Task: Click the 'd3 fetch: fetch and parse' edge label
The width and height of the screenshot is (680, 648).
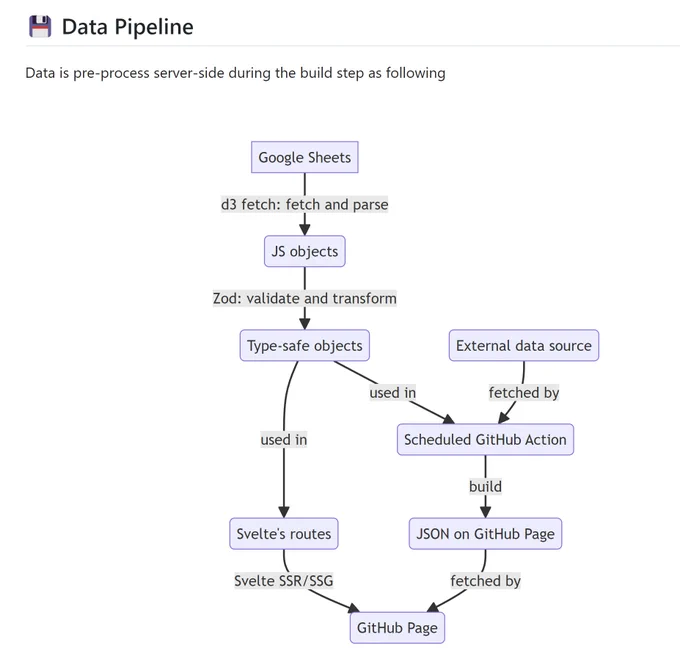Action: coord(304,204)
